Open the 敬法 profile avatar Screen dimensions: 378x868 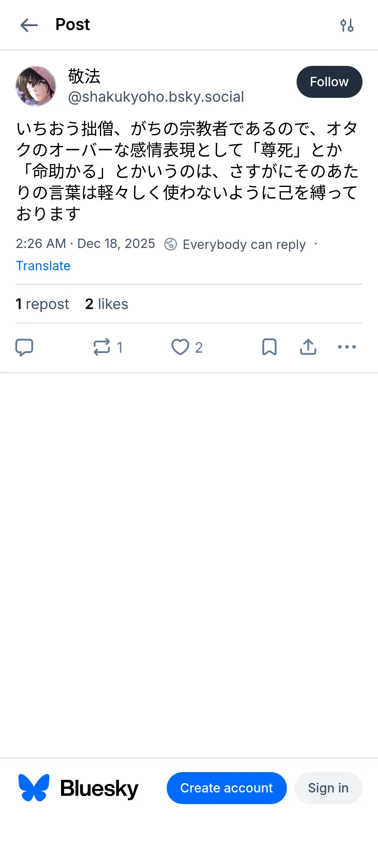click(x=36, y=86)
